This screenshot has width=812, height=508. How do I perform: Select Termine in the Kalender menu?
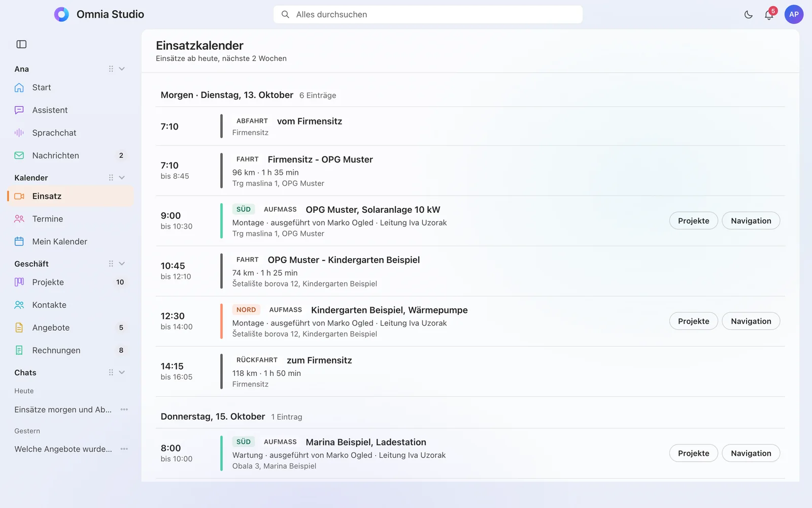point(71,219)
